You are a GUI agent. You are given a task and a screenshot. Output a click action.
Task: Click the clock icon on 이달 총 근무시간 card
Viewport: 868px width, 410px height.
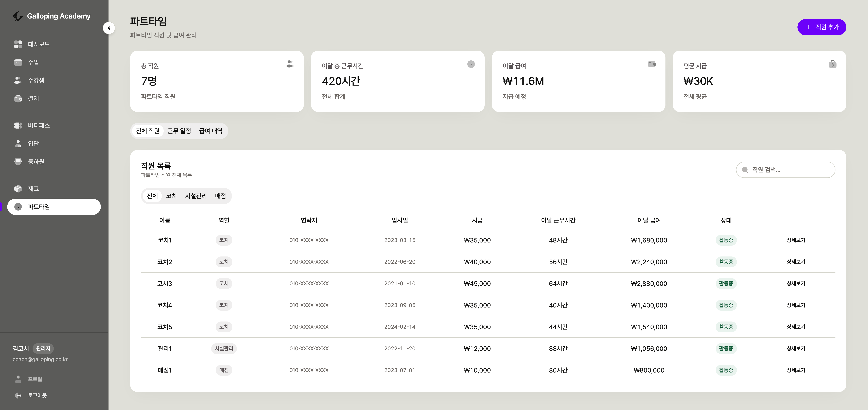(471, 64)
